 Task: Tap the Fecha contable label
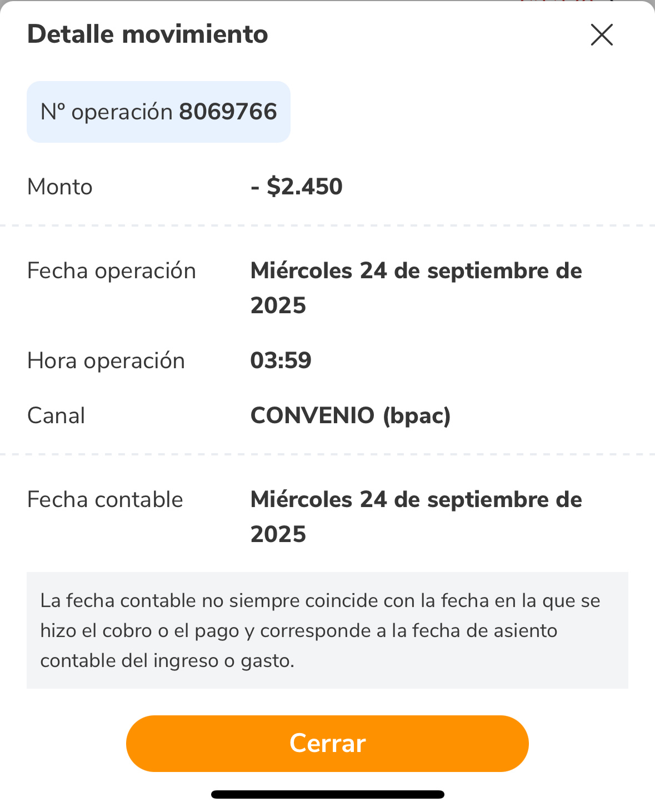coord(105,500)
